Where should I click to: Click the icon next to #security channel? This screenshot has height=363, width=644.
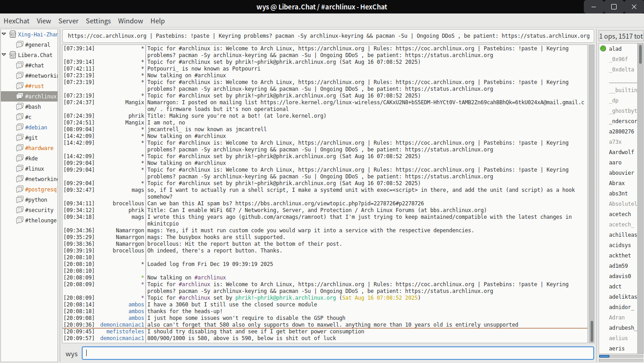tap(20, 210)
